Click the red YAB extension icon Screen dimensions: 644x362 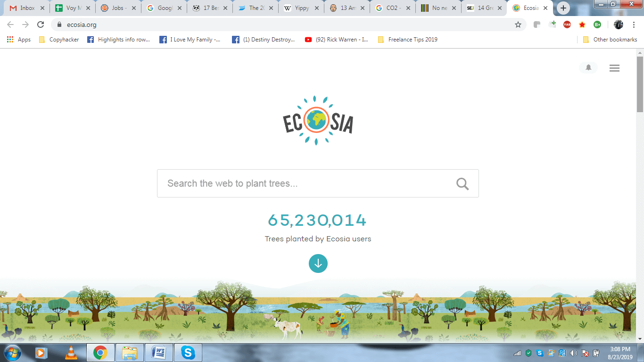point(567,25)
